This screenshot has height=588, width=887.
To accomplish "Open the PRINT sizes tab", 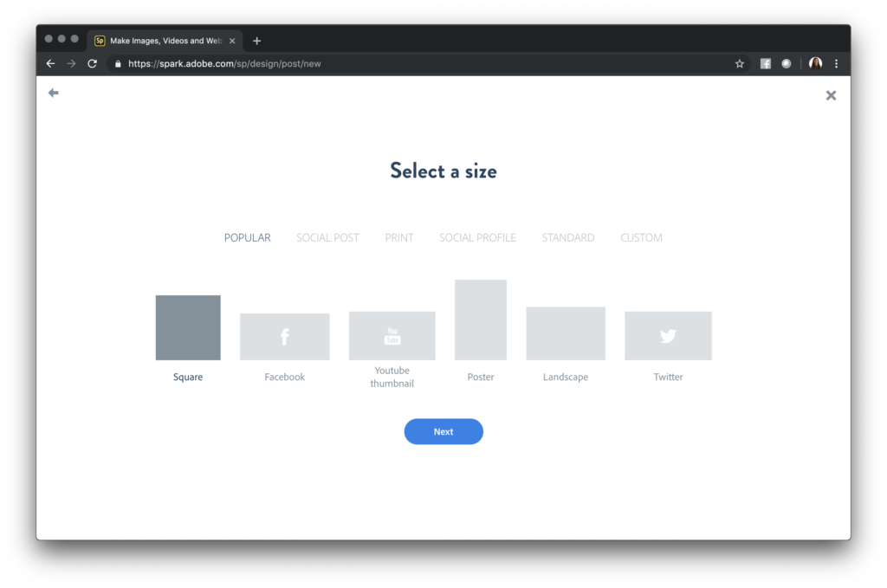I will click(x=399, y=237).
